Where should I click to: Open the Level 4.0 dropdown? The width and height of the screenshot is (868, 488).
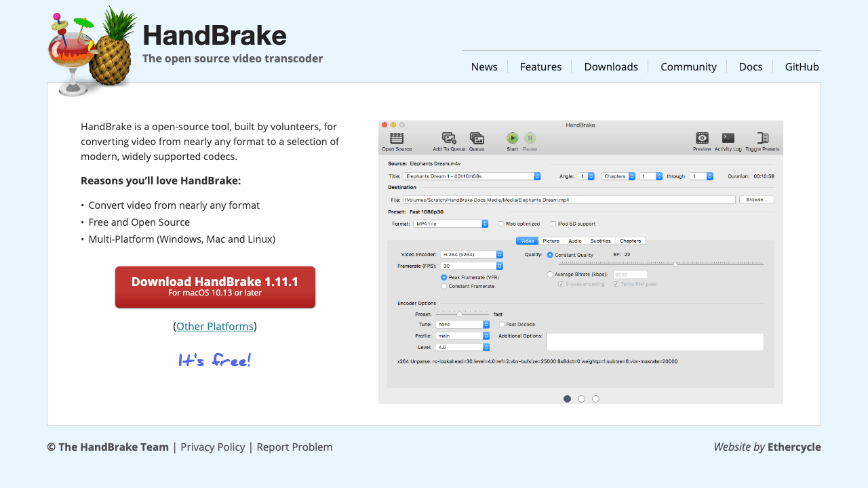click(462, 347)
